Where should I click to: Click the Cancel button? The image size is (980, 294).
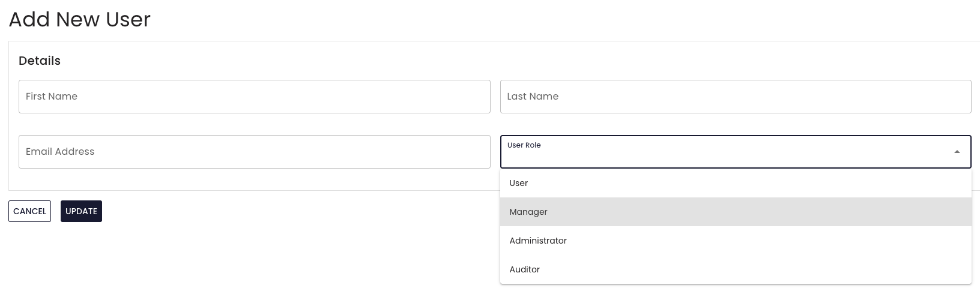29,211
